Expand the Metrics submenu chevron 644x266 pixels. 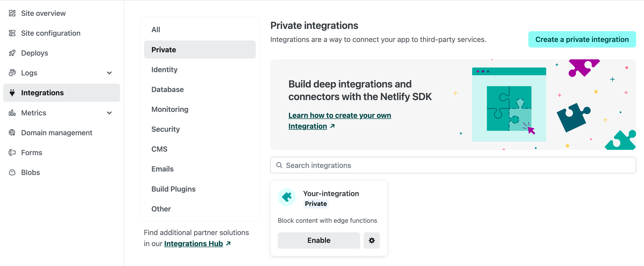tap(109, 113)
